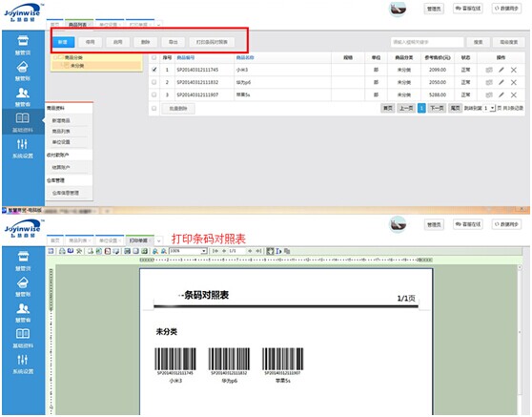Edit the 苹果5s product with the pencil icon
The width and height of the screenshot is (532, 417).
[x=501, y=94]
